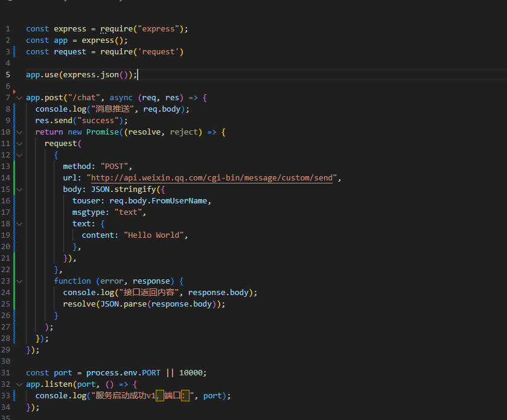
Task: Click line number 1 in the gutter
Action: point(8,29)
